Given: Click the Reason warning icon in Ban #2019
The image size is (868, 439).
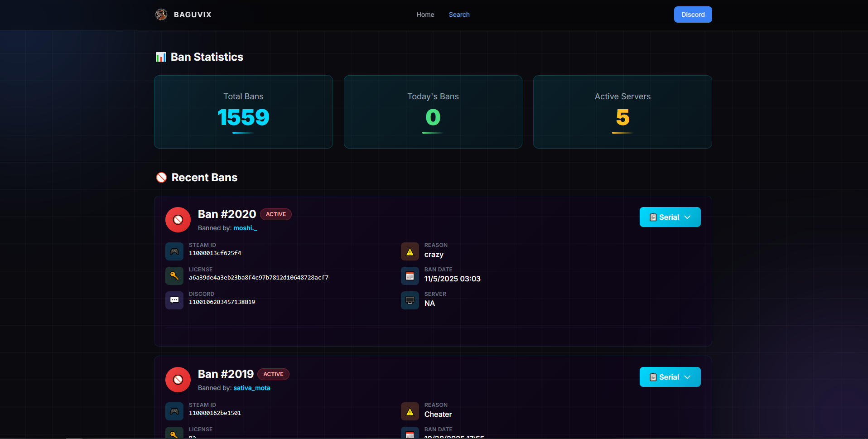Looking at the screenshot, I should click(x=410, y=411).
